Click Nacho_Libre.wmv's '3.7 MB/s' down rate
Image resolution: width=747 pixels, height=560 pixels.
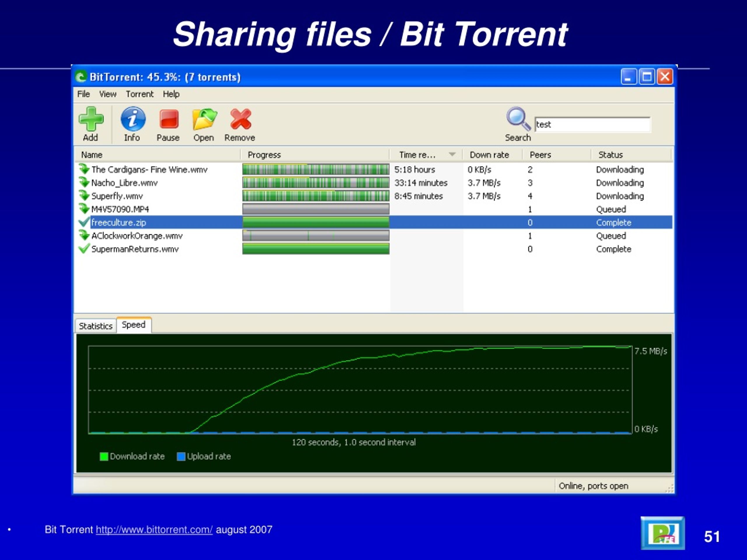(484, 183)
